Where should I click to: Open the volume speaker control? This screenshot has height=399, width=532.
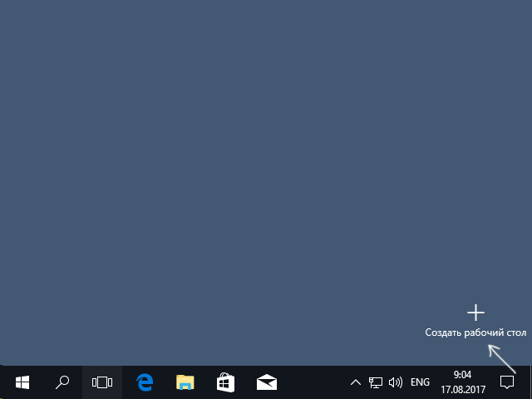396,382
